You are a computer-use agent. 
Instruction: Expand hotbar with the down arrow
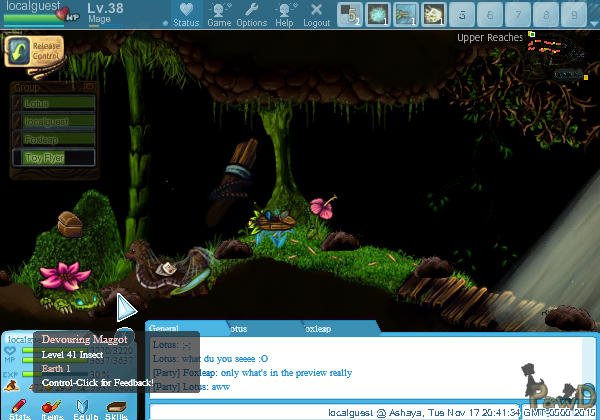[594, 24]
